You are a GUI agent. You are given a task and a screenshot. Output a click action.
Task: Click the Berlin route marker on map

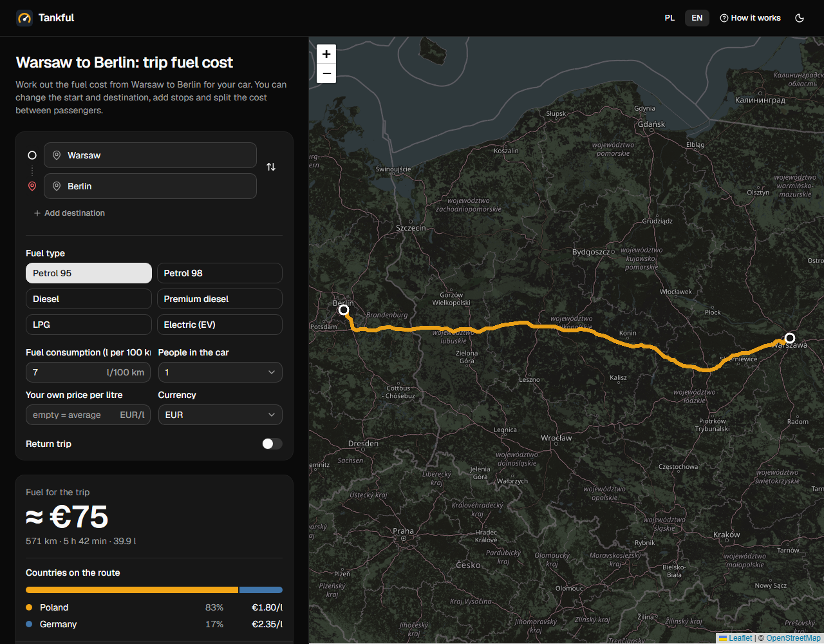(x=344, y=310)
